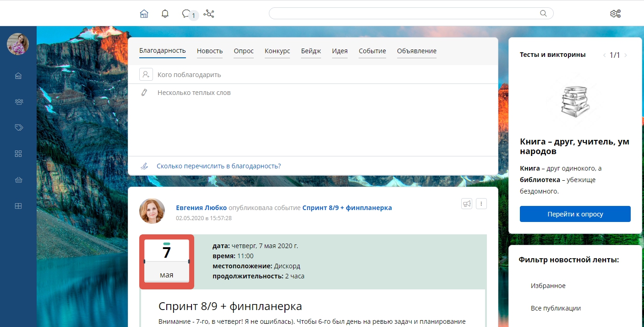Open the org structure network icon
The width and height of the screenshot is (644, 327).
click(209, 14)
